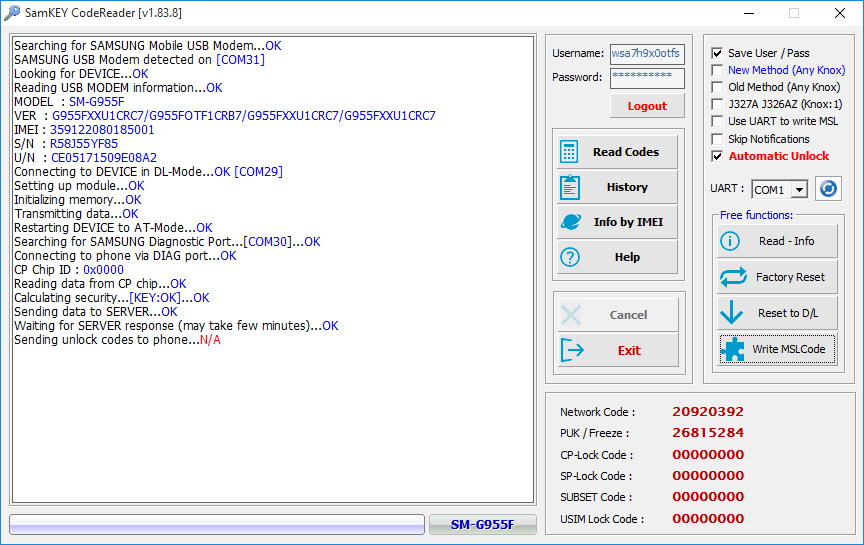Click the puzzle piece Write MSLCode icon
The width and height of the screenshot is (864, 545).
click(733, 349)
